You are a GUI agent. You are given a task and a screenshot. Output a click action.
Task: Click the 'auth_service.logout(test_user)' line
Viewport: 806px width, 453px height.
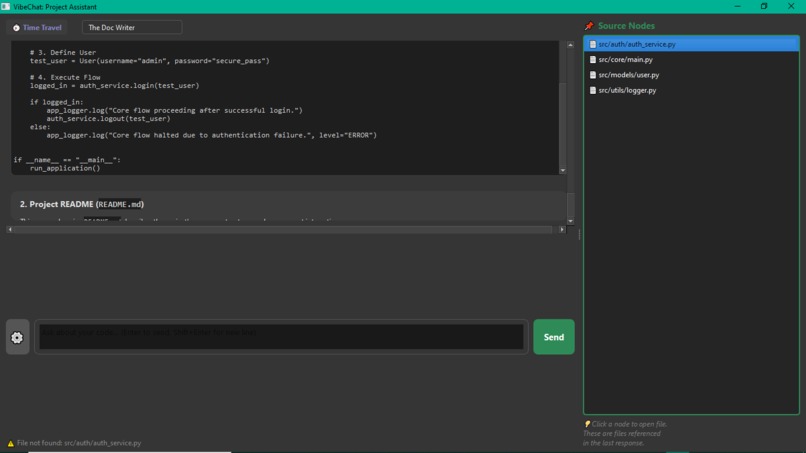pyautogui.click(x=108, y=118)
